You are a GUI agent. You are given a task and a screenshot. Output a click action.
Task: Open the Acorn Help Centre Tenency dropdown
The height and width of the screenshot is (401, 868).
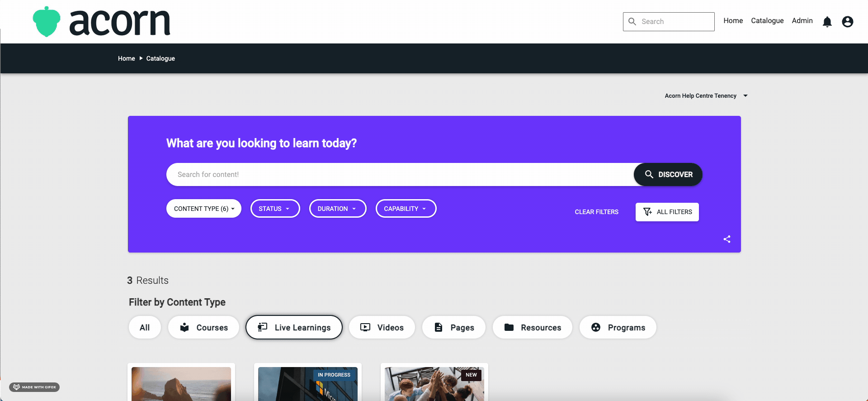click(706, 96)
